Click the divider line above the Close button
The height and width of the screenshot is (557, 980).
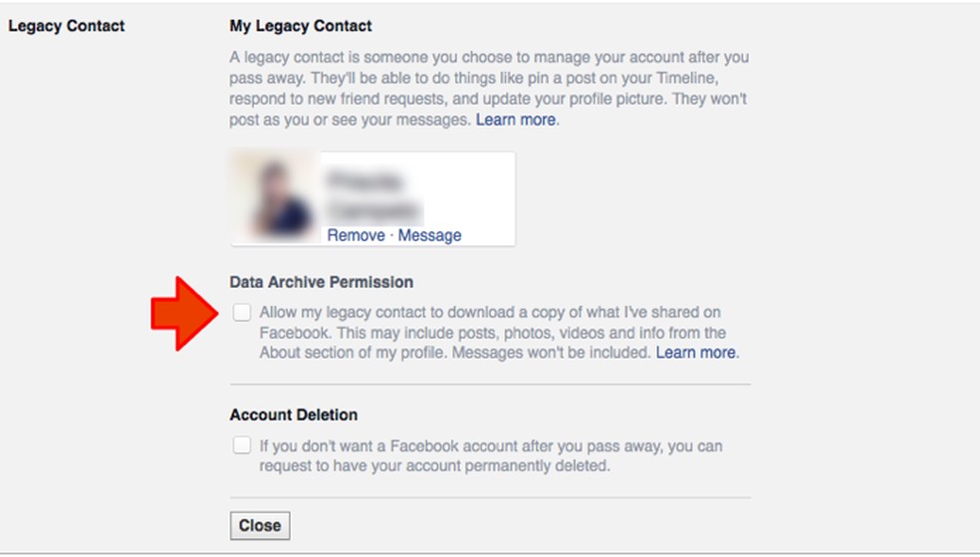click(x=490, y=498)
